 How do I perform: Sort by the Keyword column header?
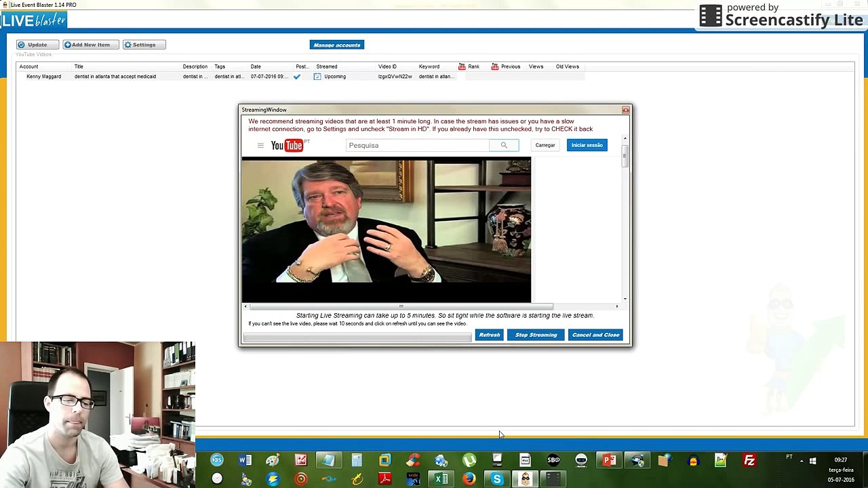point(429,66)
